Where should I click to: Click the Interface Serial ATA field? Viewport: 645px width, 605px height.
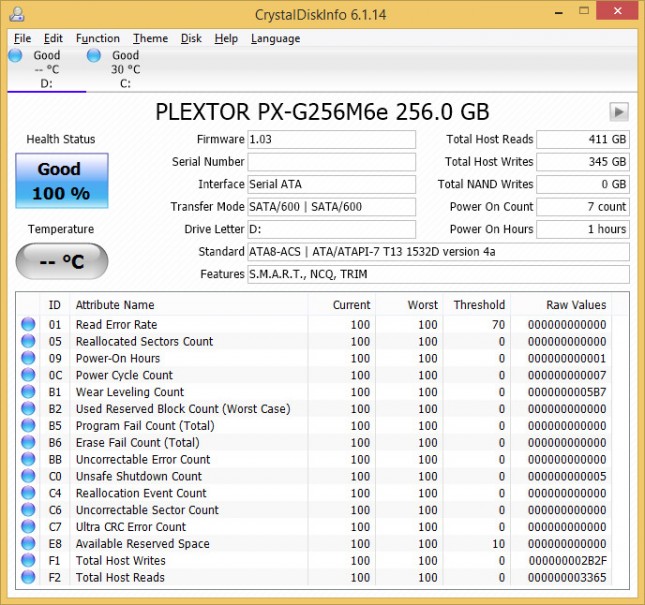click(331, 184)
